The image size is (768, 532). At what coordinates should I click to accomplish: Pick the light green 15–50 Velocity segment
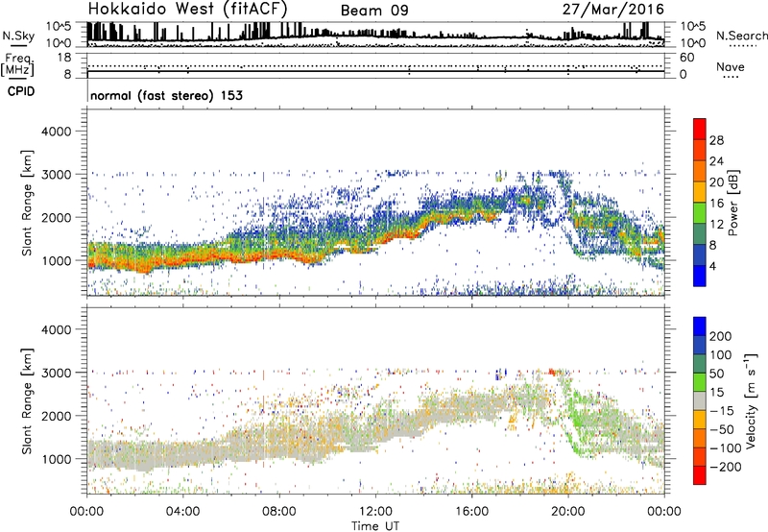click(700, 382)
